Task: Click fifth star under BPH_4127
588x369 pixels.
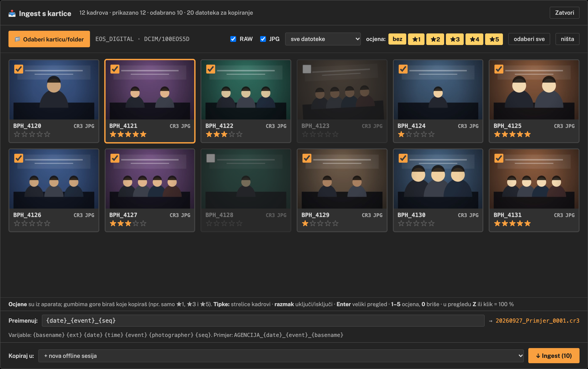Action: 143,223
